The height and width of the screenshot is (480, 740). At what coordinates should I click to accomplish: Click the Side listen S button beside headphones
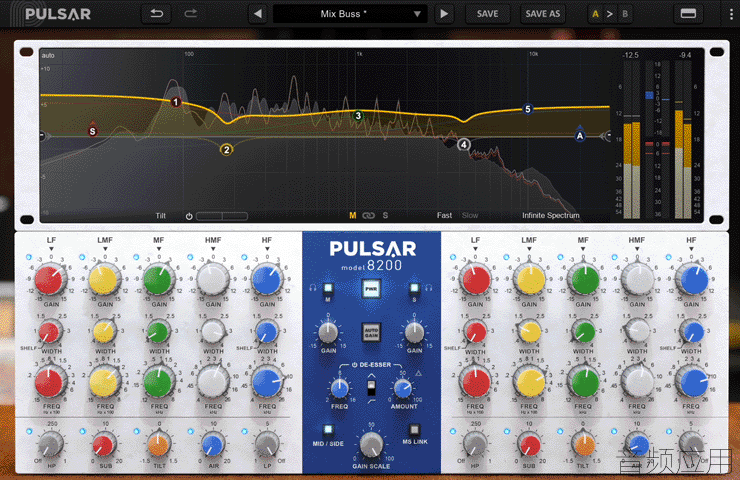[x=414, y=287]
